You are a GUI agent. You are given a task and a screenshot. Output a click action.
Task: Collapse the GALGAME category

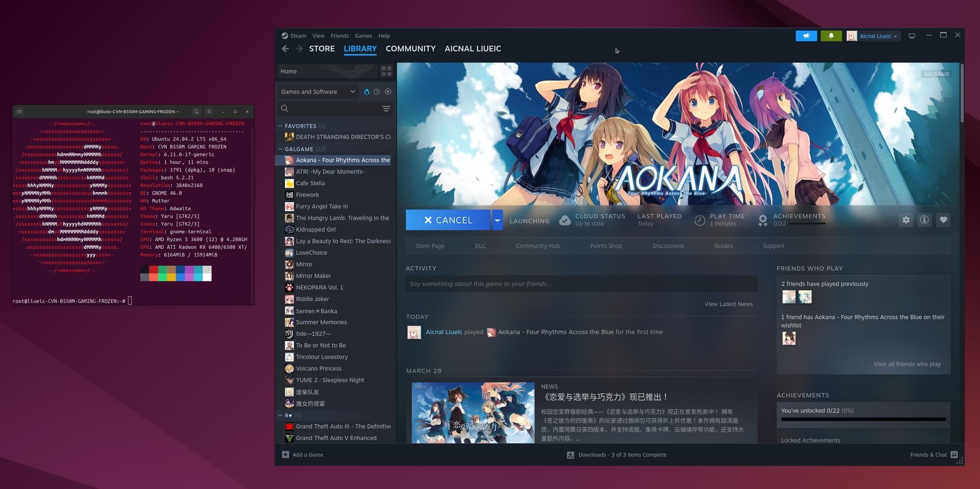[x=280, y=149]
